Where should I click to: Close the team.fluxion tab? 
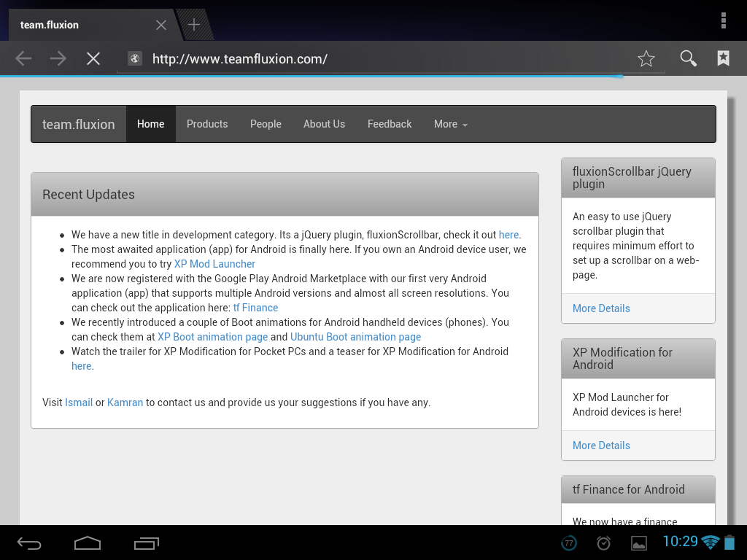[161, 25]
